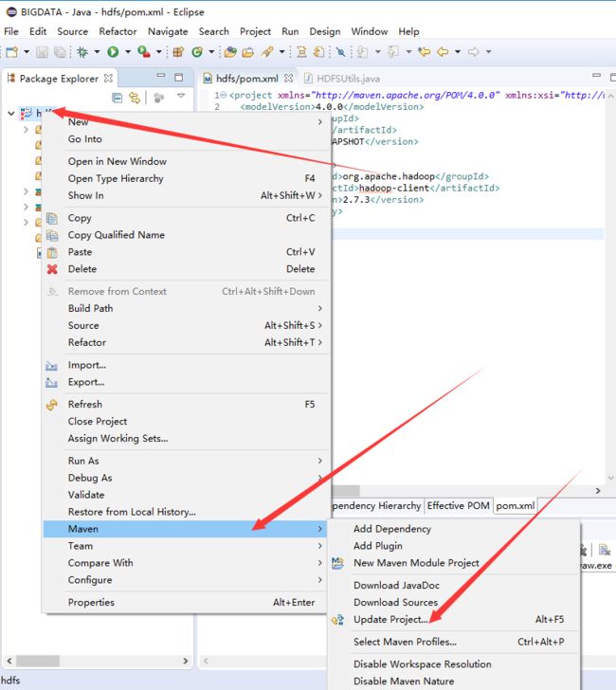Click the Paste clipboard icon in context menu
Image resolution: width=616 pixels, height=690 pixels.
tap(52, 252)
